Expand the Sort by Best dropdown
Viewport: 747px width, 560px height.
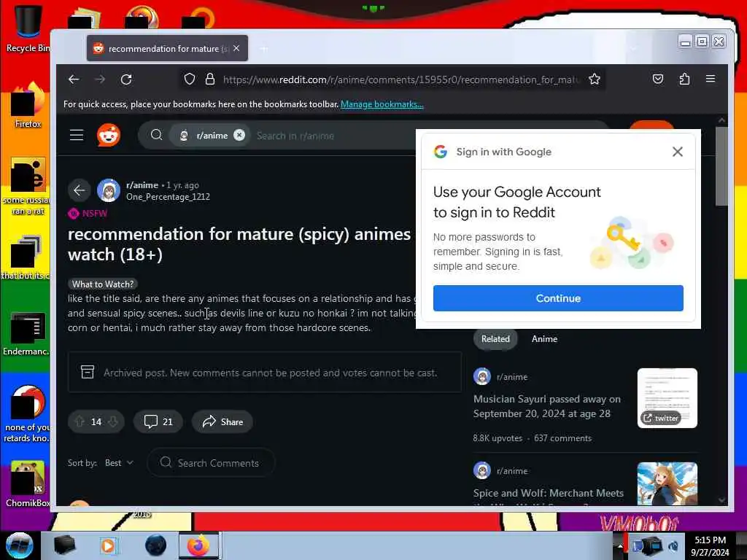point(119,463)
